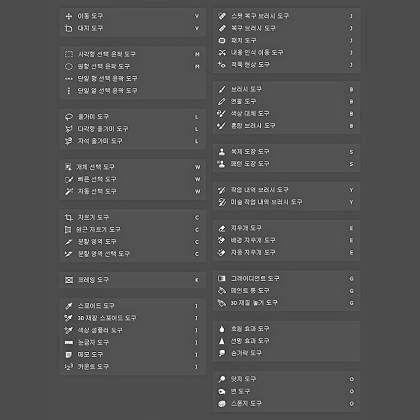The height and width of the screenshot is (420, 420).
Task: Choose the Gradient tool (그레이디언트 도구) entry
Action: pyautogui.click(x=286, y=278)
